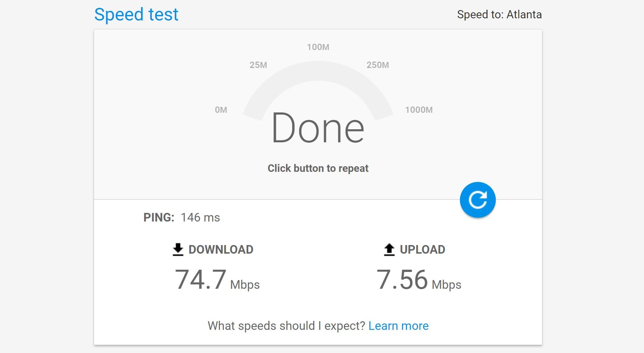
Task: Select the 250M gauge marker
Action: pos(377,65)
